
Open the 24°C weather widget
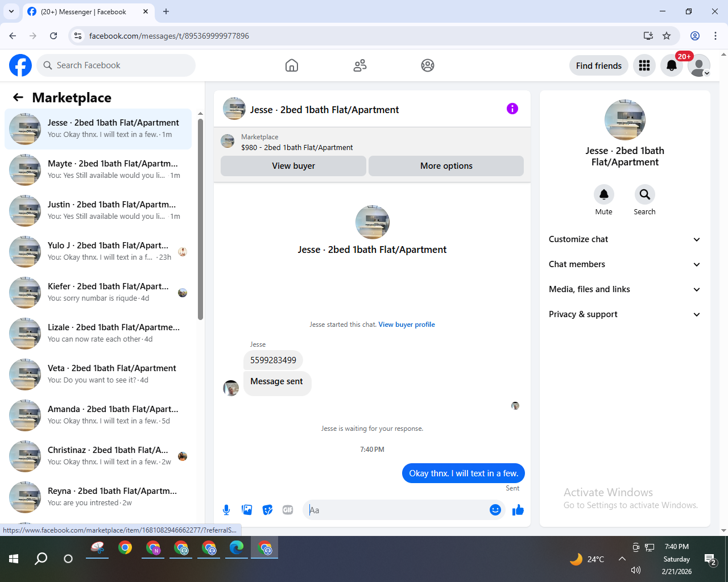pyautogui.click(x=587, y=559)
